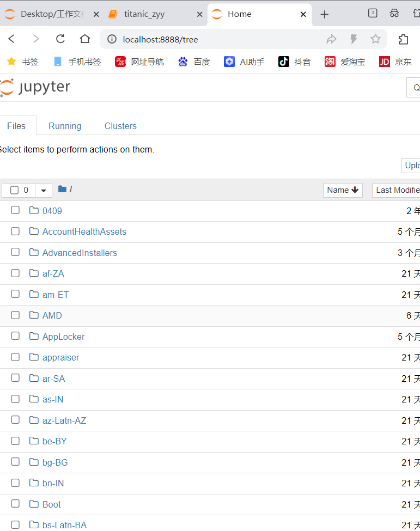Open the extensions puzzle icon
Viewport: 420px width, 531px height.
[x=403, y=39]
